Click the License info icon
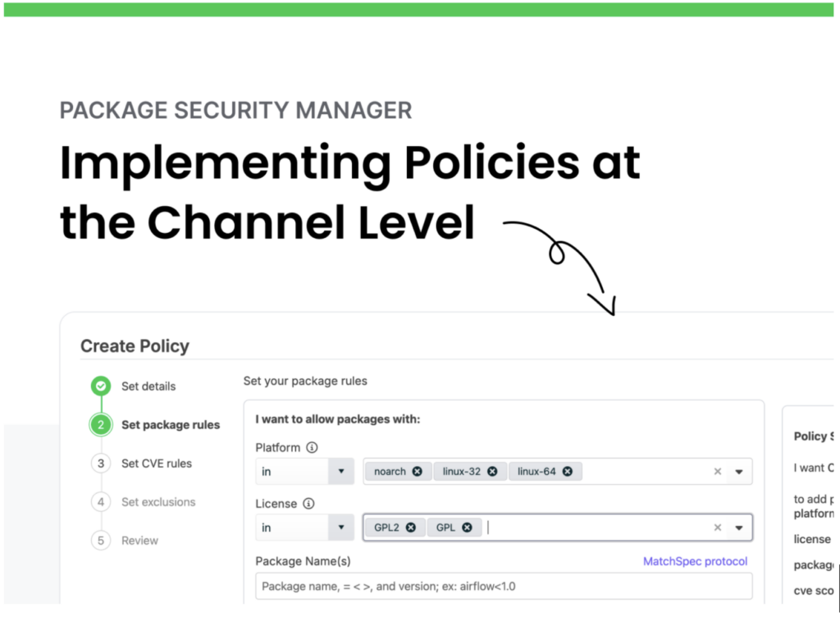 click(308, 504)
